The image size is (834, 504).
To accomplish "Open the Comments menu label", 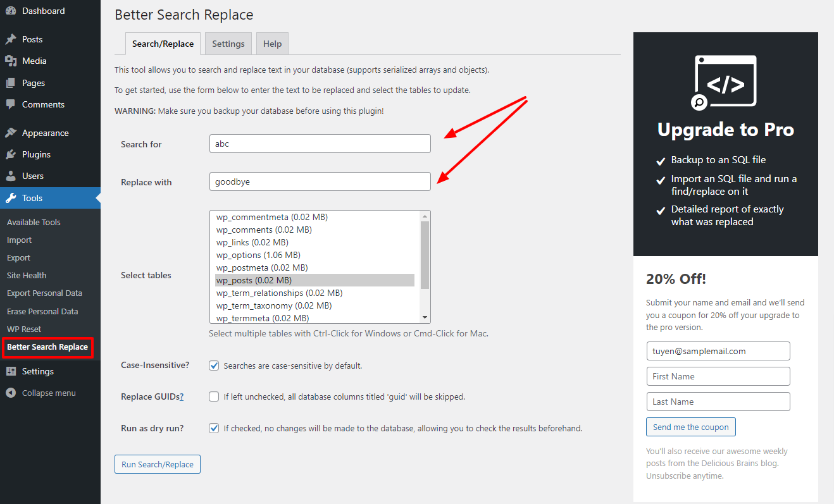I will click(x=43, y=104).
